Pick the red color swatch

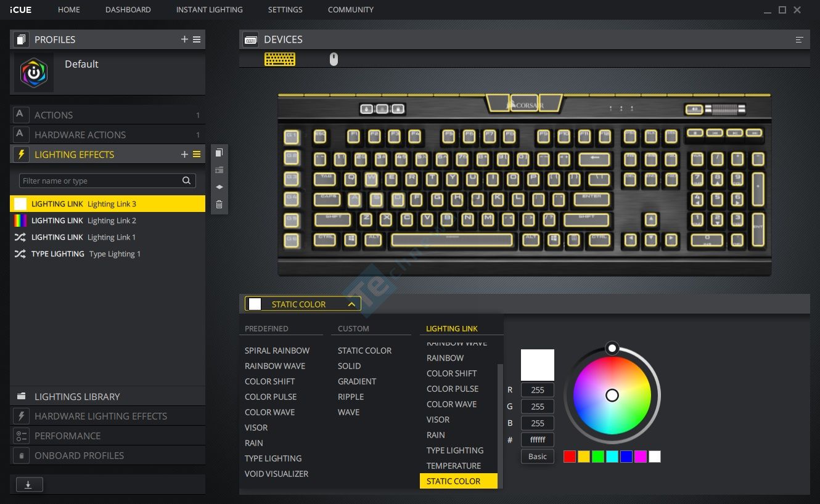click(570, 457)
